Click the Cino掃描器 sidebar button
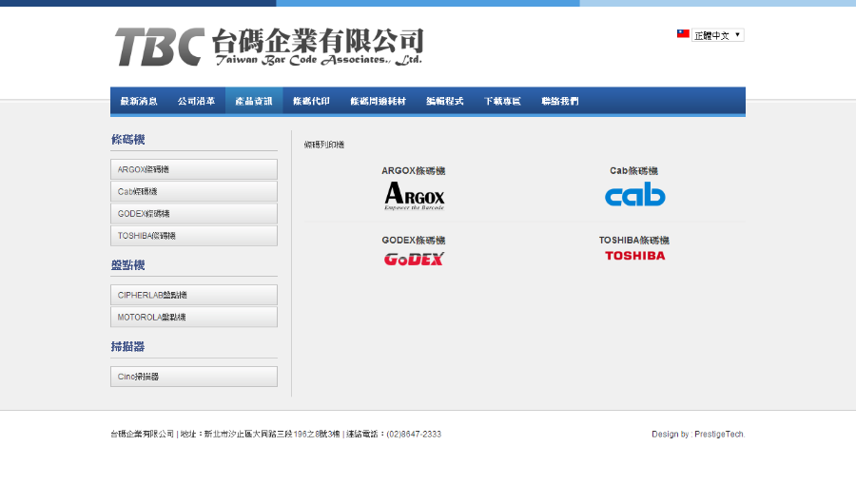Screen dimensions: 856x504 194,377
